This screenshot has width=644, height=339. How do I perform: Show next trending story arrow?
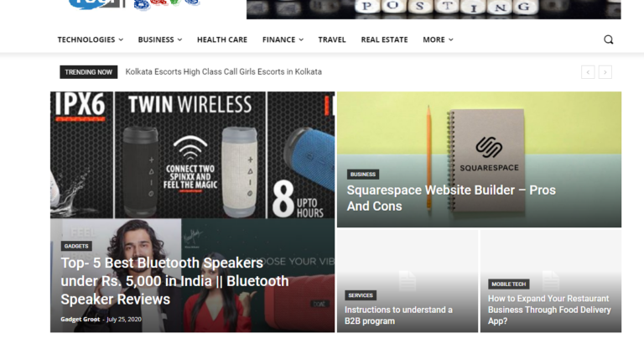click(605, 72)
